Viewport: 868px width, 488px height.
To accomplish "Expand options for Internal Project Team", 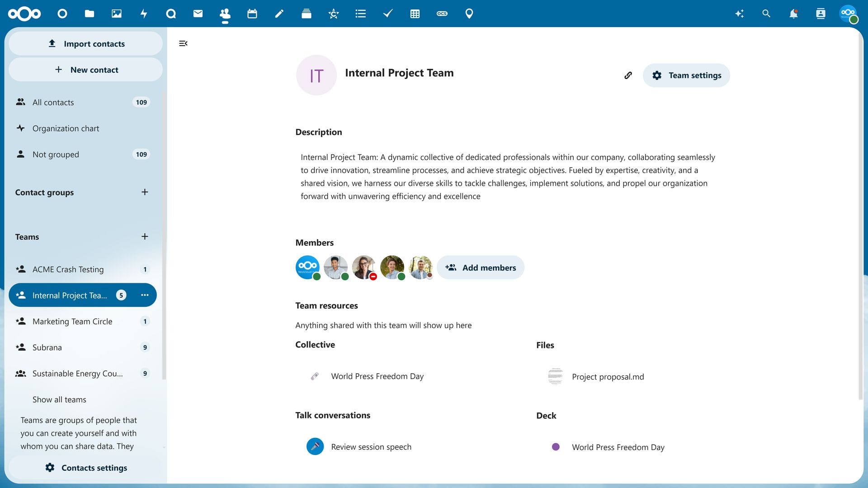I will point(144,295).
